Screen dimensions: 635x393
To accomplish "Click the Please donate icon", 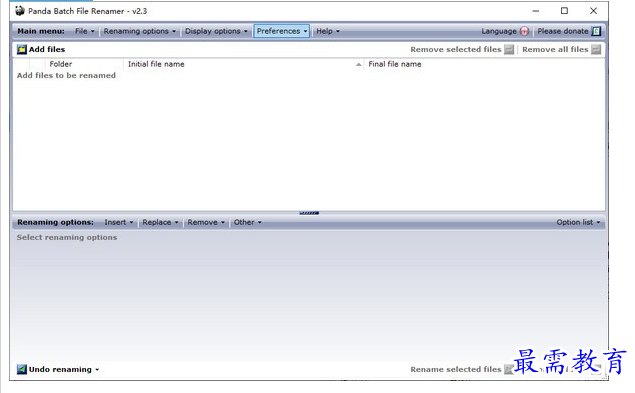I will [x=596, y=31].
